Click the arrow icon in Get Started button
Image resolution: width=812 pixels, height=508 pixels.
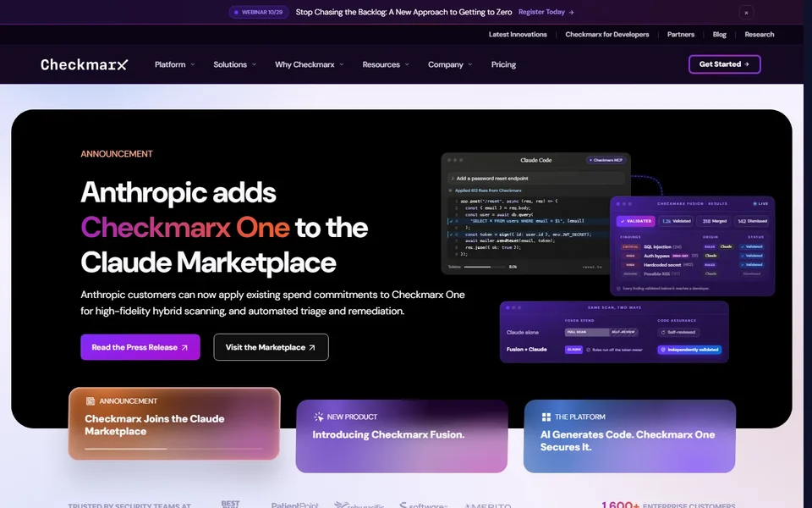pyautogui.click(x=746, y=64)
